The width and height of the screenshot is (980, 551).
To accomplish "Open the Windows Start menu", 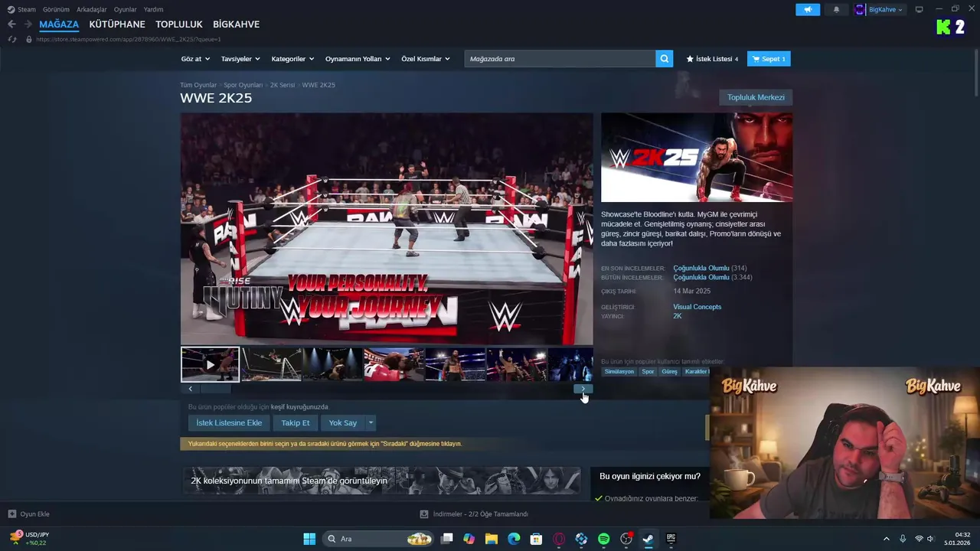I will point(309,539).
